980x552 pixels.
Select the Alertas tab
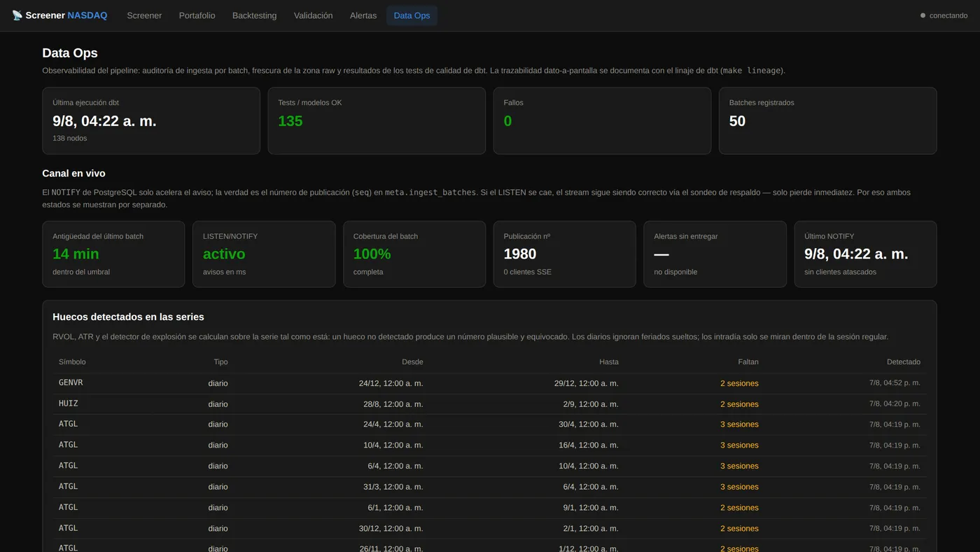(x=363, y=15)
